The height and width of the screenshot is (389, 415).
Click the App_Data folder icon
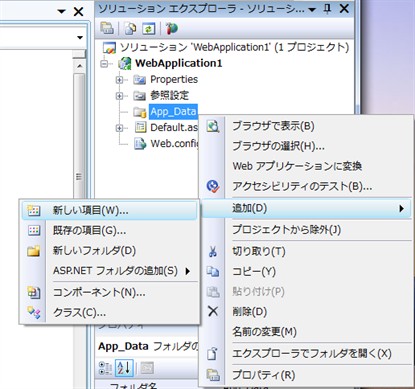(140, 112)
